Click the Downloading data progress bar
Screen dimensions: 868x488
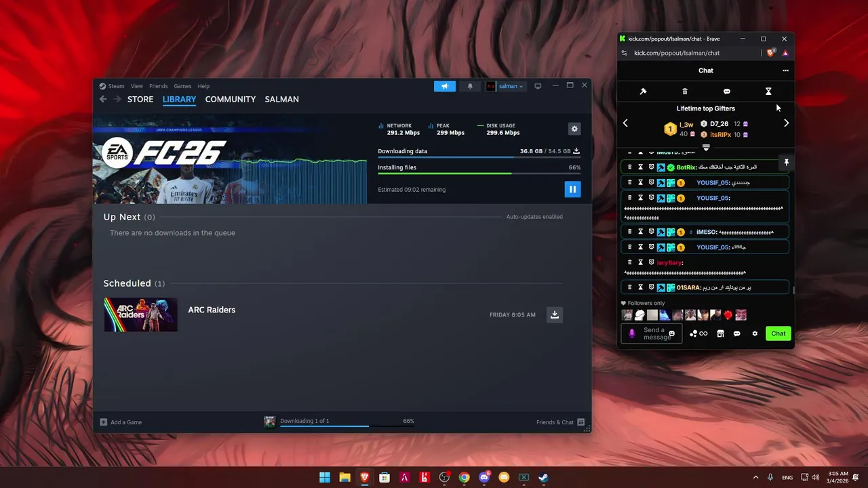coord(479,157)
